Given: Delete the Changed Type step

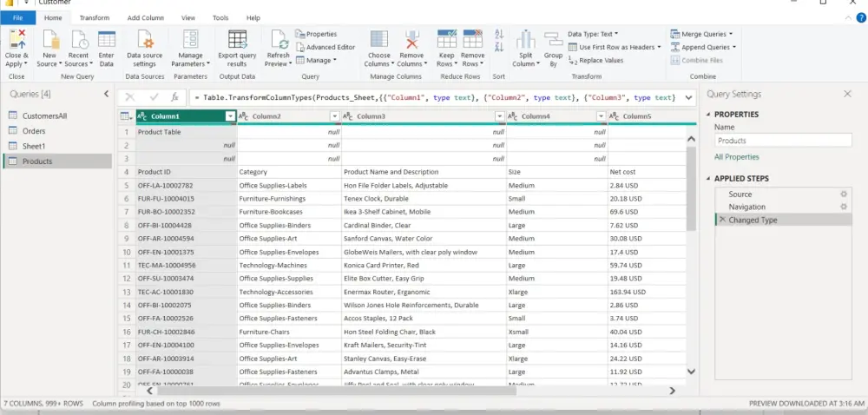Looking at the screenshot, I should tap(722, 220).
